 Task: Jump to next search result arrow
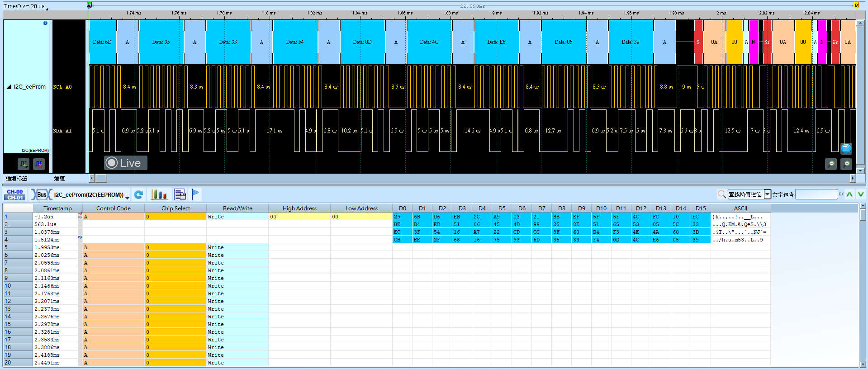860,194
